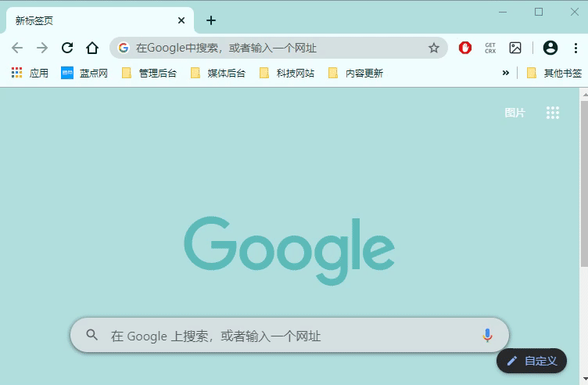Open the 其他书签 folder

(x=554, y=73)
